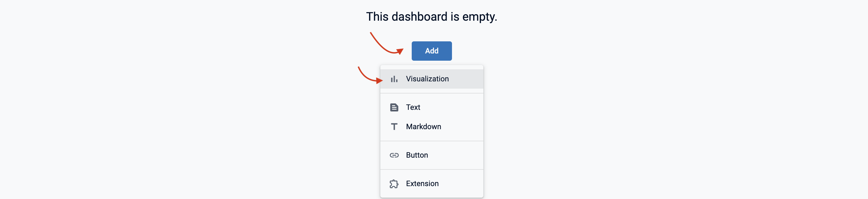Choose the Text menu option

point(413,107)
